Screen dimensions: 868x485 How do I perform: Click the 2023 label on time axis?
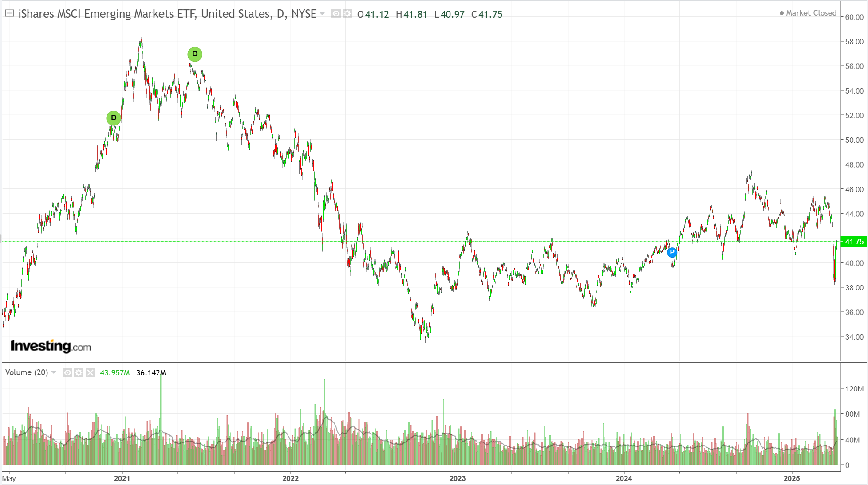coord(457,478)
